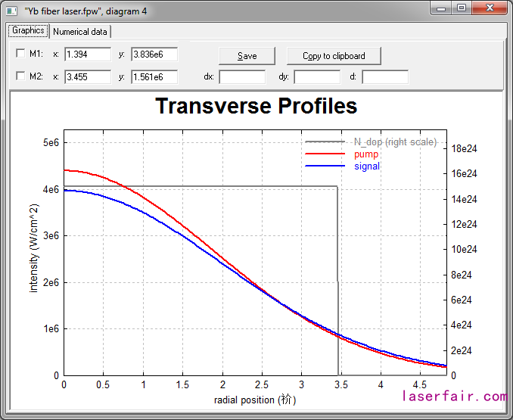Click the dx difference field
The width and height of the screenshot is (513, 420).
pyautogui.click(x=242, y=77)
